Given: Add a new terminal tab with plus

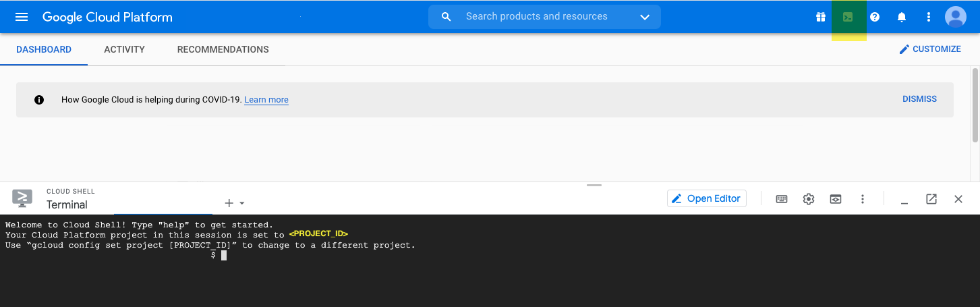Looking at the screenshot, I should click(229, 203).
